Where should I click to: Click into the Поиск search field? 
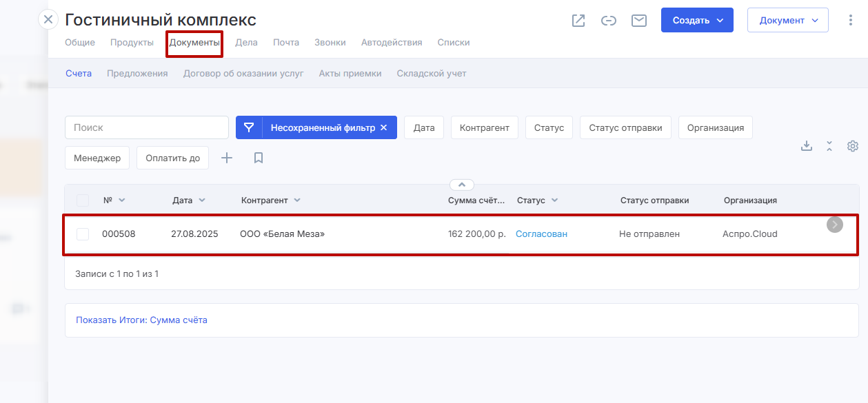(147, 127)
